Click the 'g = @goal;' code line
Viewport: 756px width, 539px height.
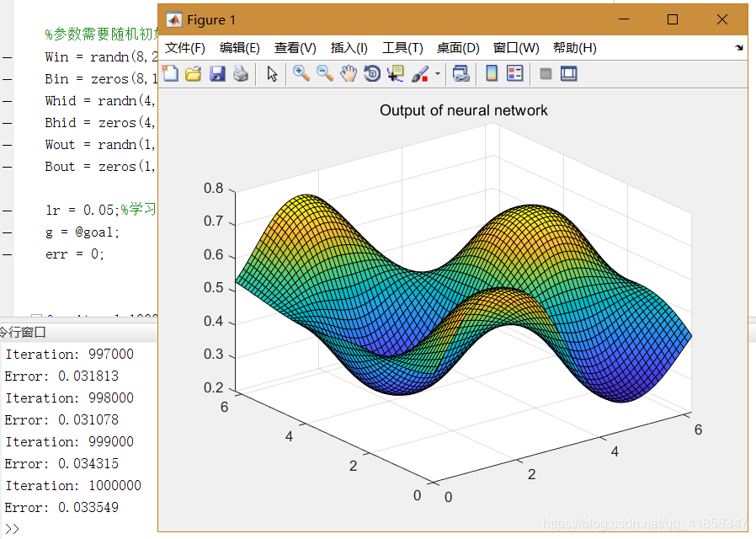point(82,232)
